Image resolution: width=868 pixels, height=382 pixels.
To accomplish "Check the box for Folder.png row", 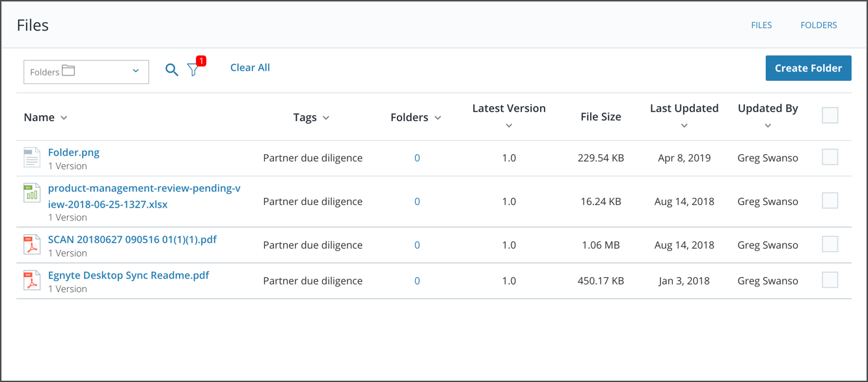I will pos(830,157).
